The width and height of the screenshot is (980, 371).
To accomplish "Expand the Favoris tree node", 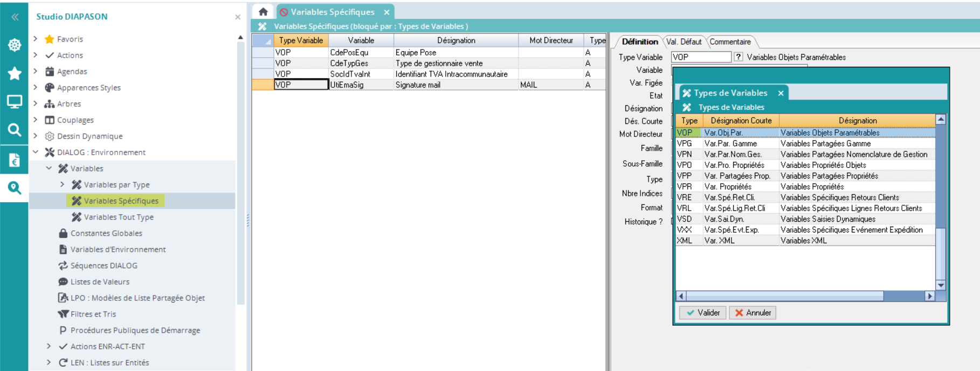I will point(36,39).
